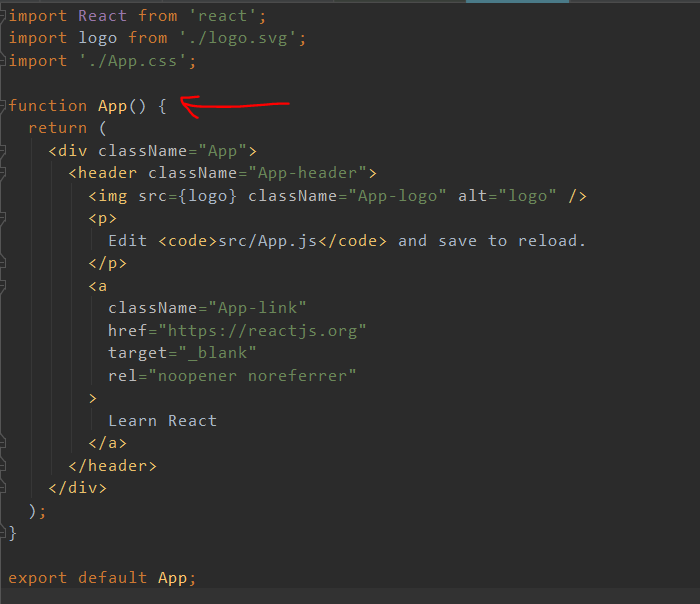
Task: Click the 'return' keyword
Action: [58, 128]
